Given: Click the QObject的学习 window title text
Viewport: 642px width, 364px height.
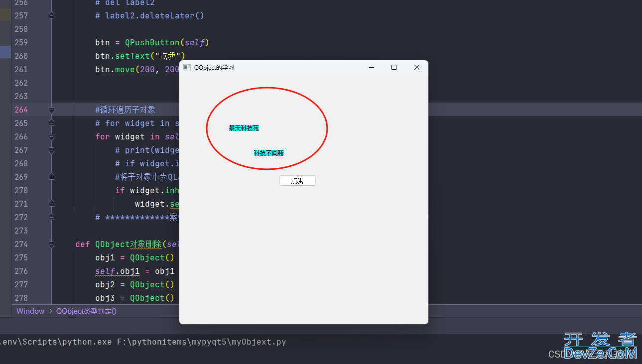Looking at the screenshot, I should 214,67.
